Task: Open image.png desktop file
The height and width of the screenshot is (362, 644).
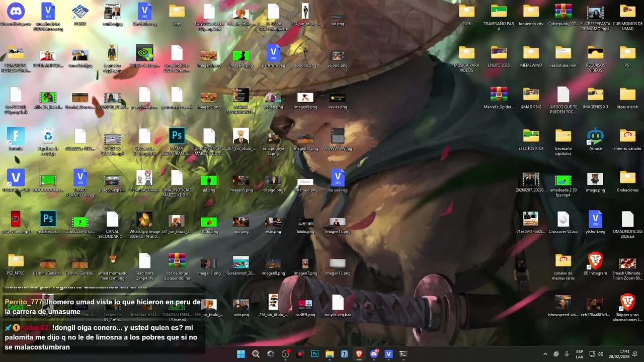Action: pyautogui.click(x=595, y=181)
